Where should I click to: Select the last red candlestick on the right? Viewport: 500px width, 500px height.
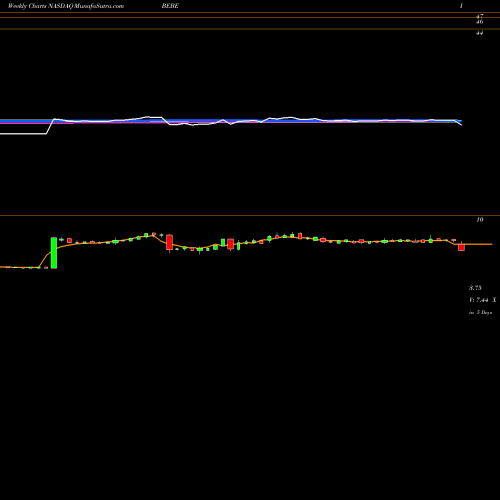461,247
